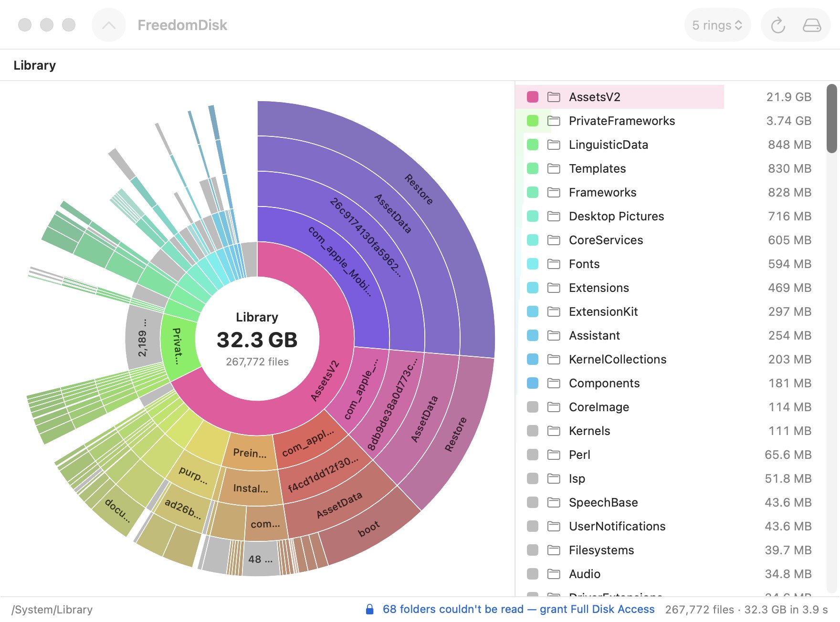Viewport: 840px width, 622px height.
Task: Choose a volume with the drive icon
Action: (812, 25)
